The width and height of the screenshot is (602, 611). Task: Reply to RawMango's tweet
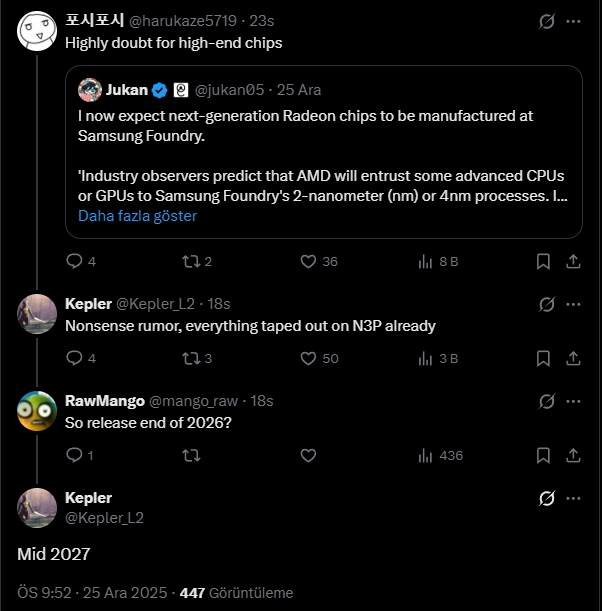coord(73,455)
